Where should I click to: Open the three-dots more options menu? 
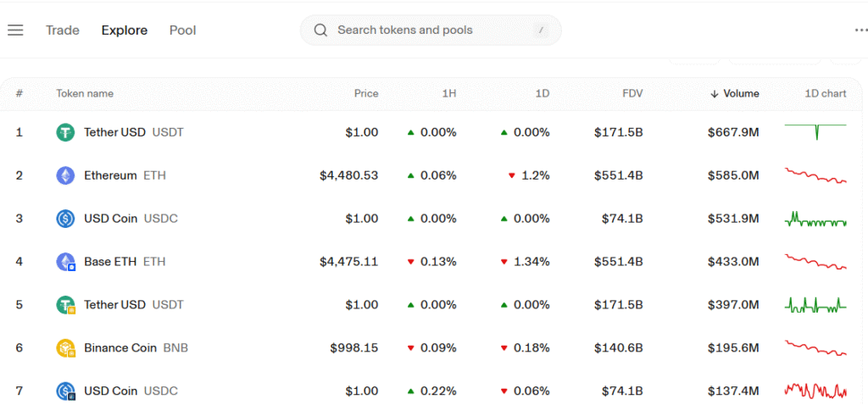point(861,30)
